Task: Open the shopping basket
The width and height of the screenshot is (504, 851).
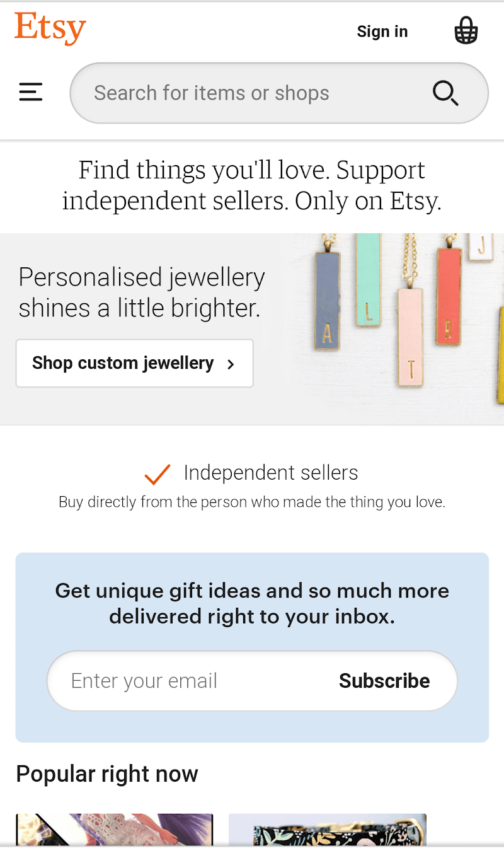Action: coord(466,30)
